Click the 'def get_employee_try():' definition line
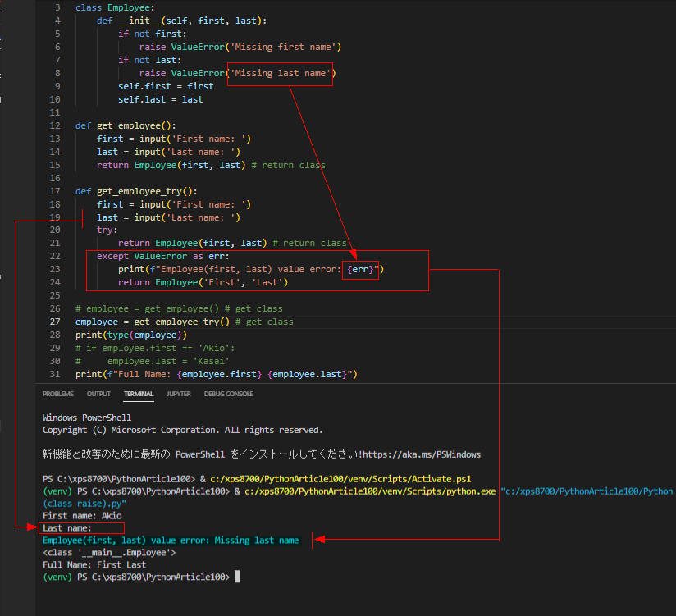The height and width of the screenshot is (616, 676). pos(136,191)
